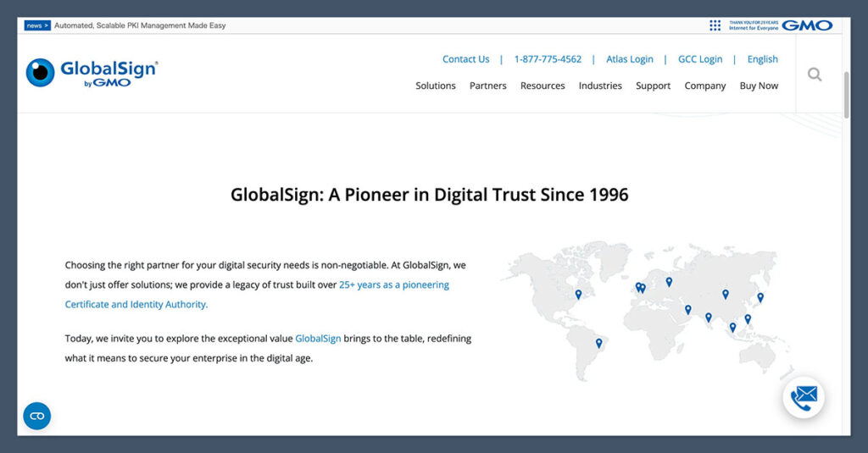This screenshot has width=868, height=453.
Task: Click the 'Thank you for 25 years' banner
Action: [754, 25]
